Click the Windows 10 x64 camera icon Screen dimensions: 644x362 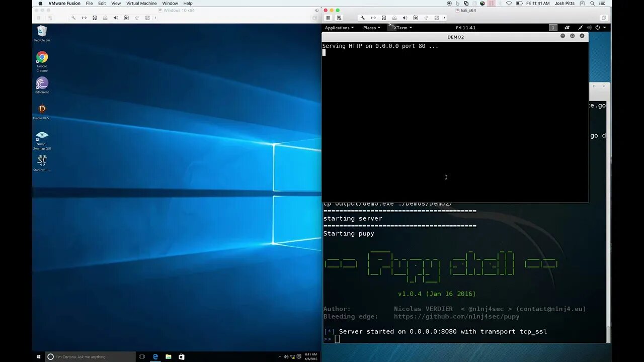[126, 18]
